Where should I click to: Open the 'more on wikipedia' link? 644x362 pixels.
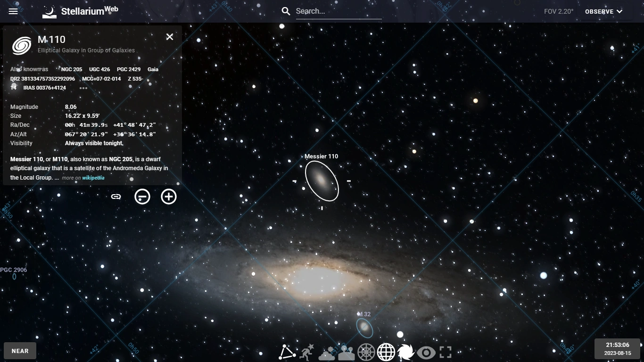click(x=83, y=178)
